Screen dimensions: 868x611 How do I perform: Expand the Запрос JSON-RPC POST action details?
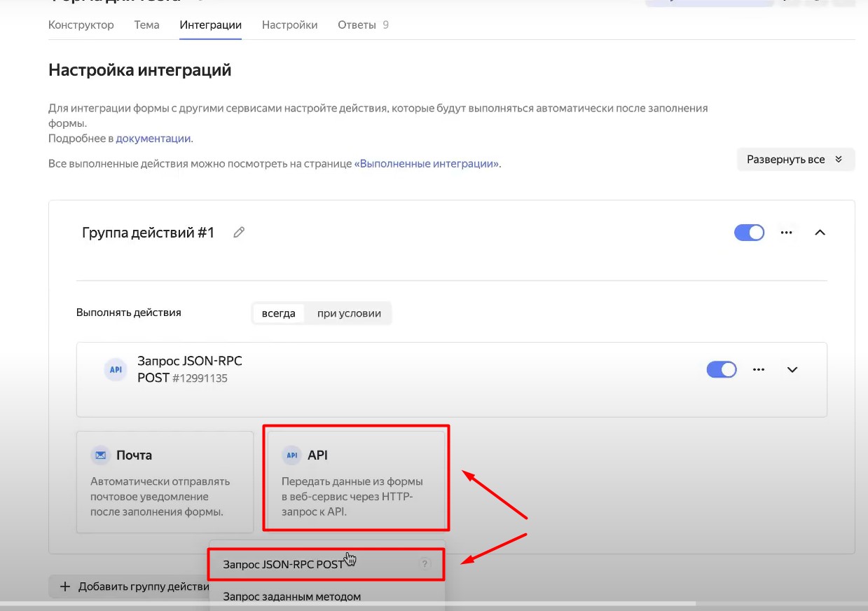click(x=792, y=370)
